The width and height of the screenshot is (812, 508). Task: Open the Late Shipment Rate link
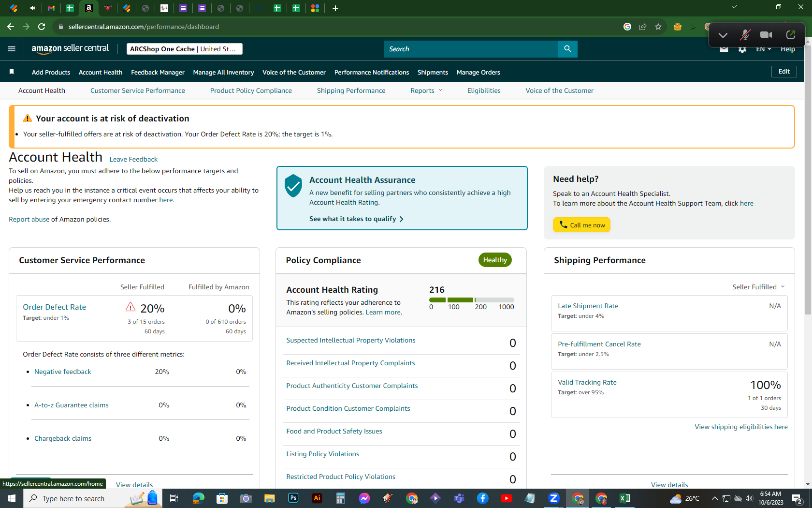(x=588, y=306)
